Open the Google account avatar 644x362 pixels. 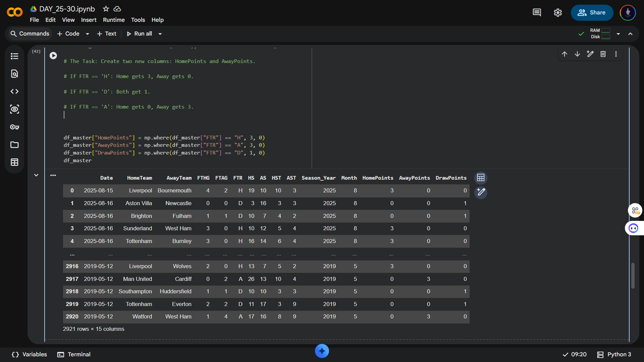[x=627, y=12]
